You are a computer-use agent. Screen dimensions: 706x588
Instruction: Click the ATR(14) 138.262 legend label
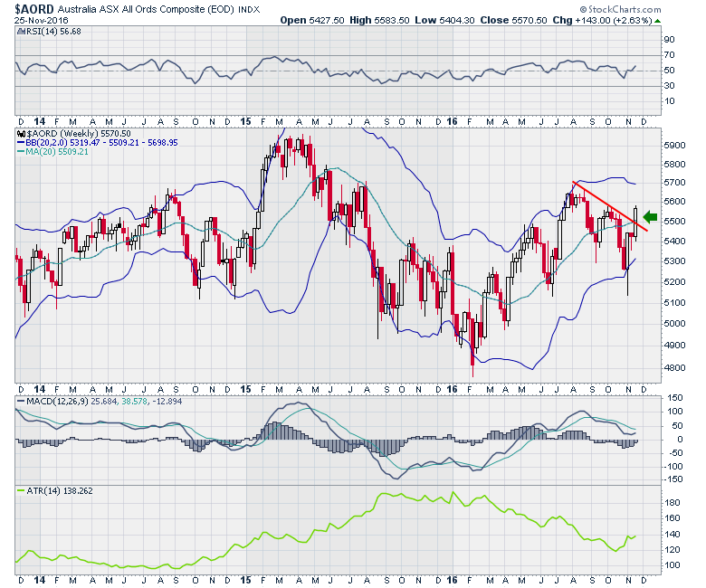60,490
